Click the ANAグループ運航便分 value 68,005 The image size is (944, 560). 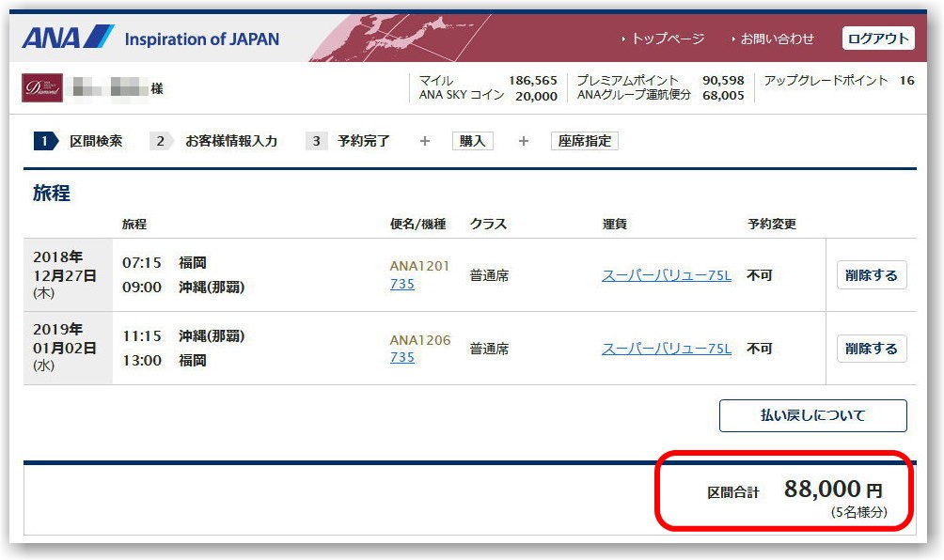[723, 96]
